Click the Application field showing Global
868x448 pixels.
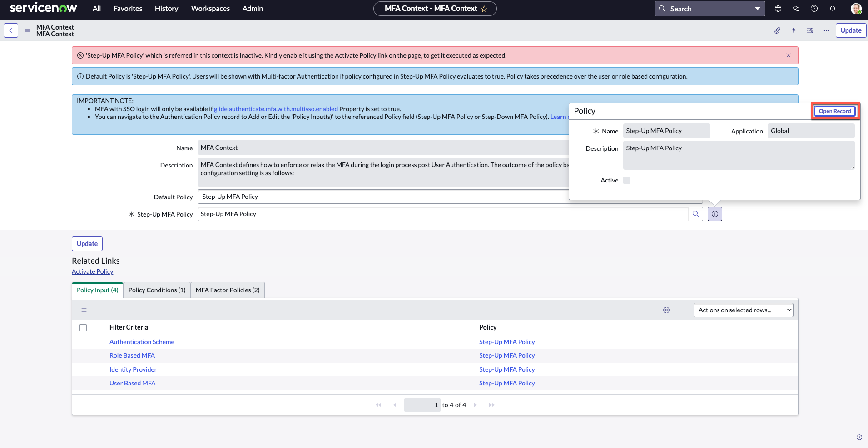tap(811, 131)
